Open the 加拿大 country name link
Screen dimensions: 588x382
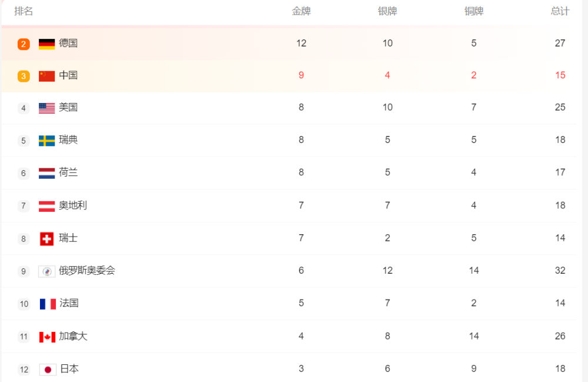(x=73, y=336)
